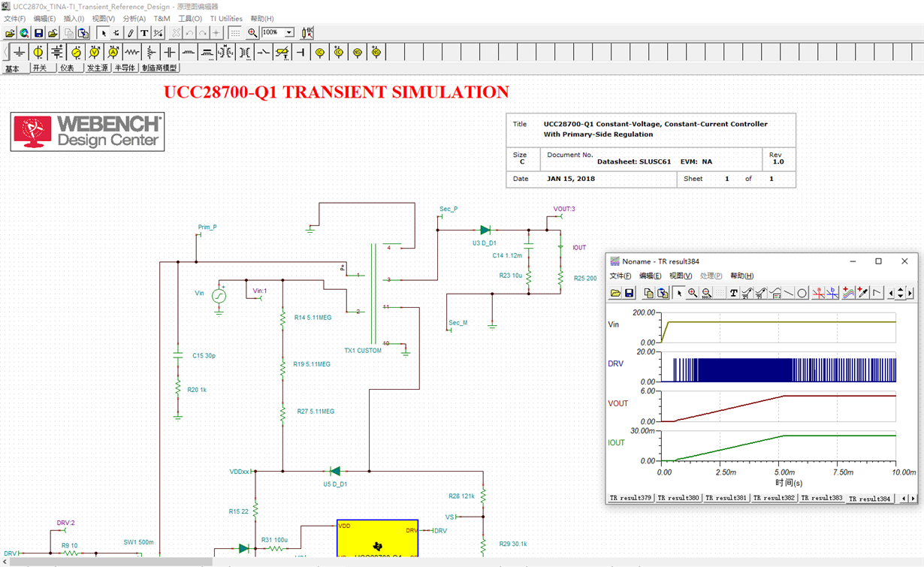The height and width of the screenshot is (567, 924).
Task: Place a potentiometer component
Action: coord(150,52)
